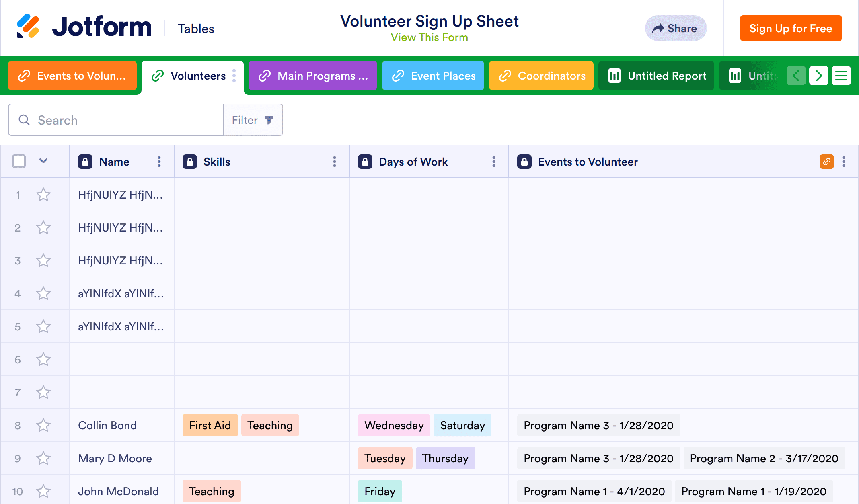Click the Sign Up for Free button
The height and width of the screenshot is (504, 859).
(790, 28)
